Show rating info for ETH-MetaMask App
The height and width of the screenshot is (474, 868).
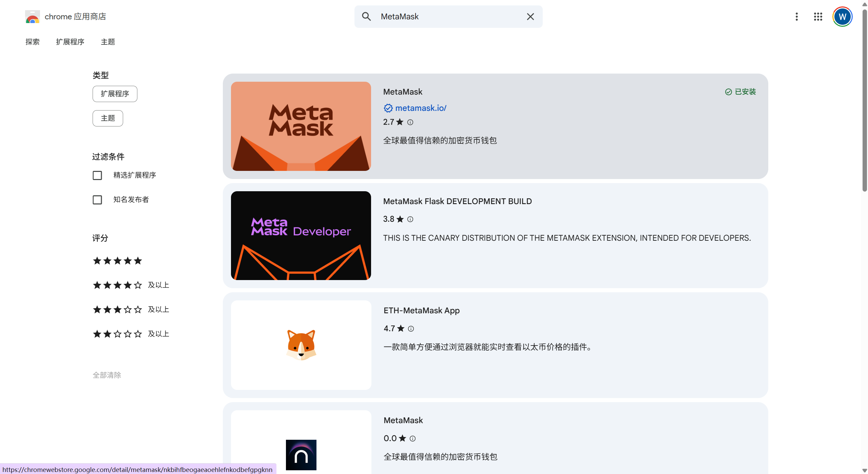click(x=411, y=329)
